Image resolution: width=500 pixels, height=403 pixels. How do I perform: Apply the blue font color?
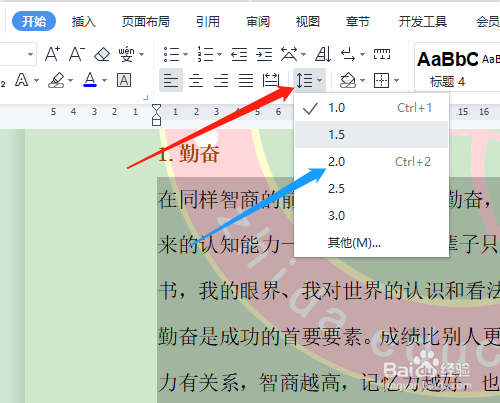[x=90, y=80]
